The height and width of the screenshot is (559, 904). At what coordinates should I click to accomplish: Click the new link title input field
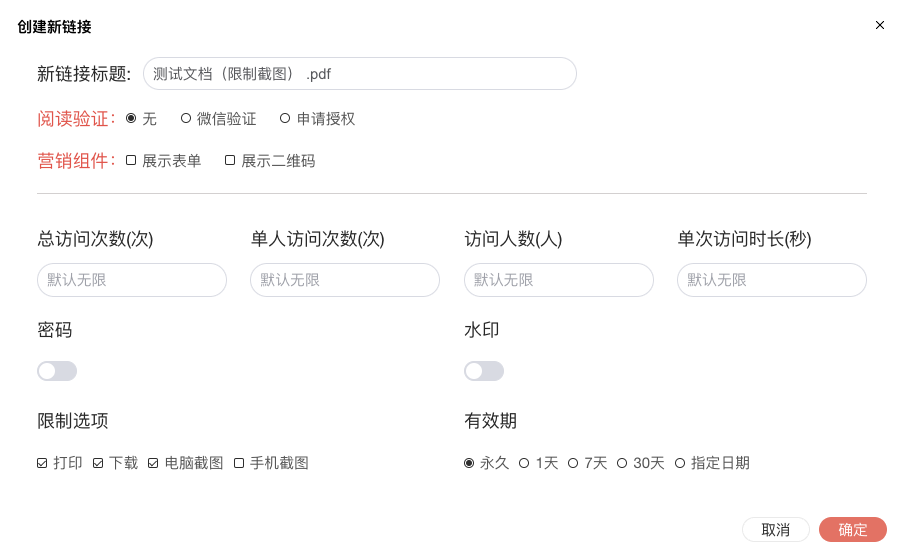360,74
